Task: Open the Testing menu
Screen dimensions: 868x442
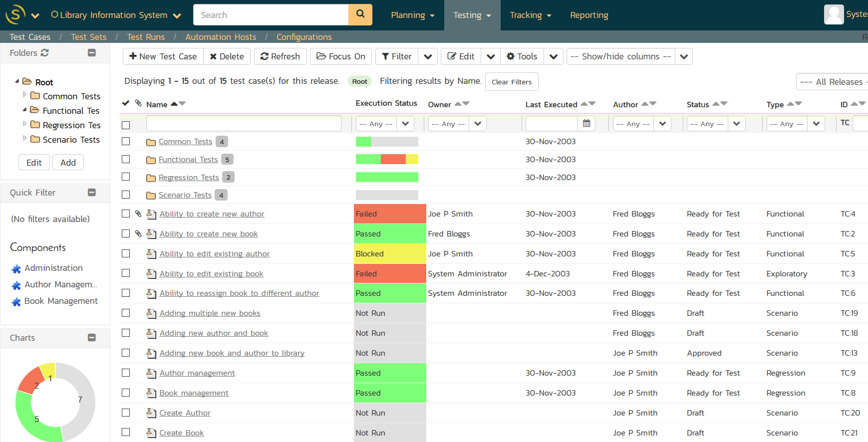Action: point(472,15)
